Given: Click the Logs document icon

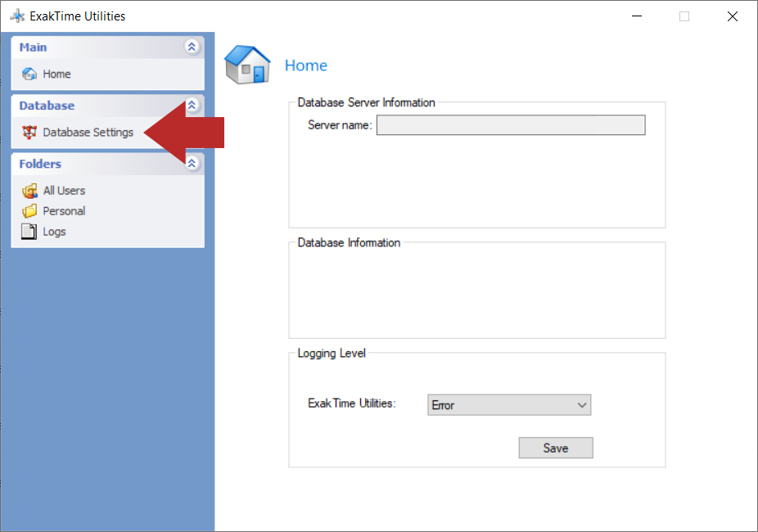Looking at the screenshot, I should pos(29,232).
